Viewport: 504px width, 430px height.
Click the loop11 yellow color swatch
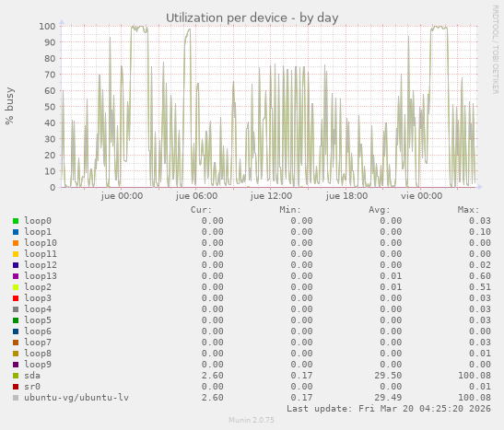[16, 254]
